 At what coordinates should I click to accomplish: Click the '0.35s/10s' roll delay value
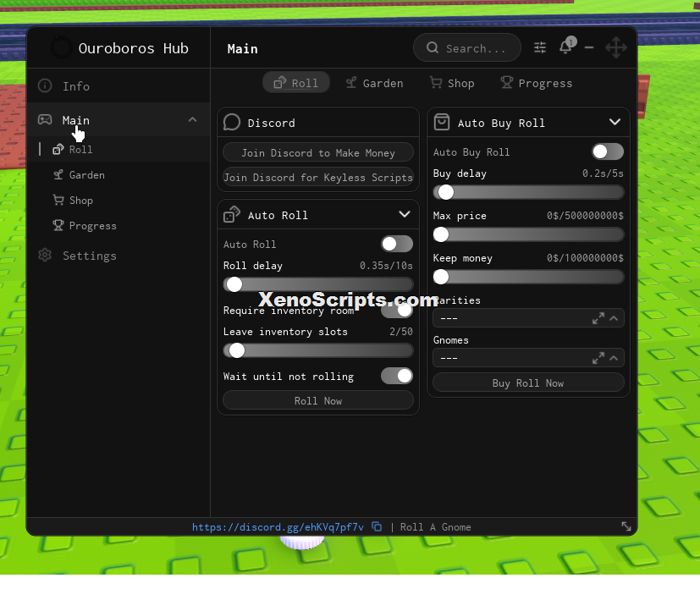[x=386, y=265]
